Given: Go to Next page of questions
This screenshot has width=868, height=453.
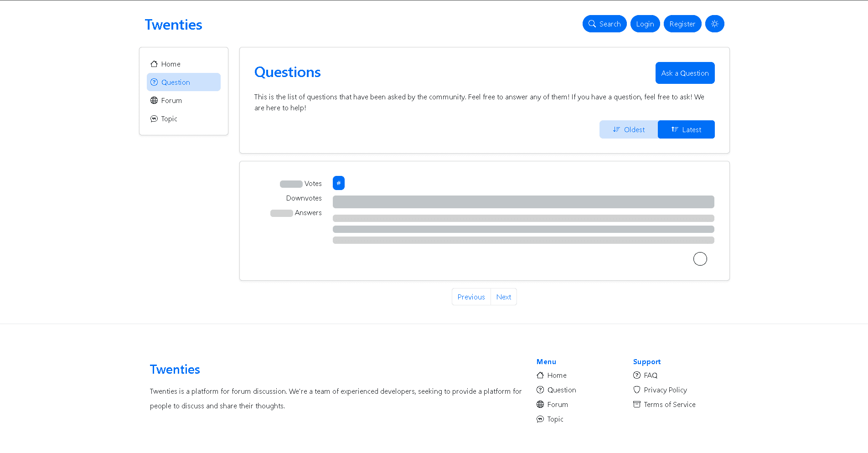Looking at the screenshot, I should click(503, 297).
